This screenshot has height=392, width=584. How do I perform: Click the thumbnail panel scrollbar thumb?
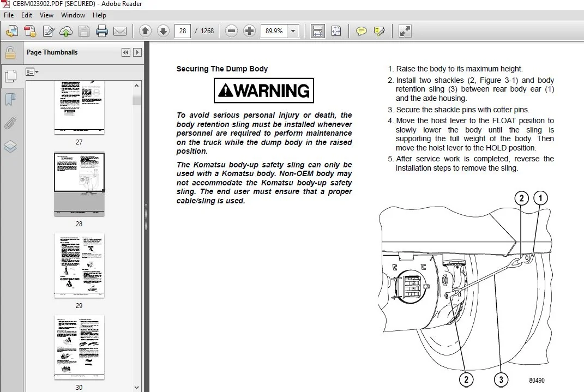pyautogui.click(x=136, y=100)
